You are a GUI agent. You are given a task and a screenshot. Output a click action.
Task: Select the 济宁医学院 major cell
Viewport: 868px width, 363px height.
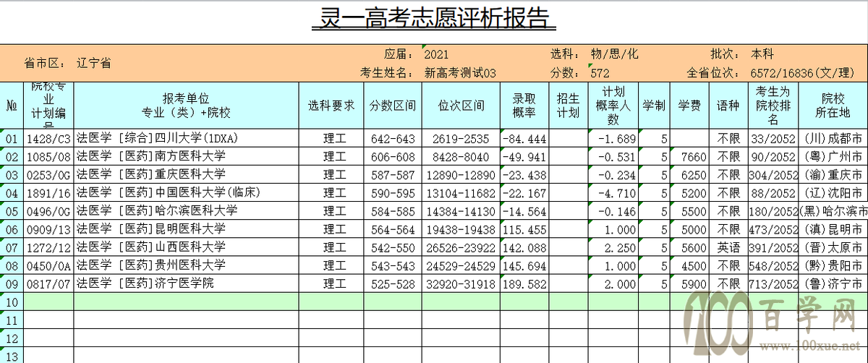187,283
